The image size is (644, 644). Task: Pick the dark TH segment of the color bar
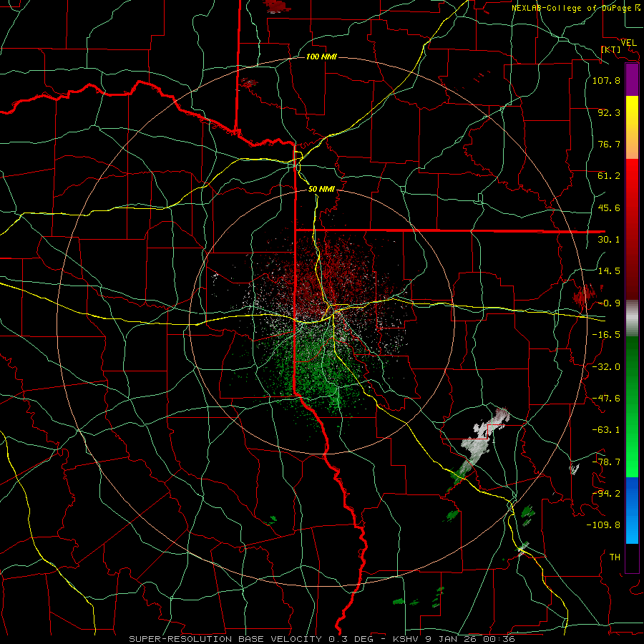coord(632,557)
